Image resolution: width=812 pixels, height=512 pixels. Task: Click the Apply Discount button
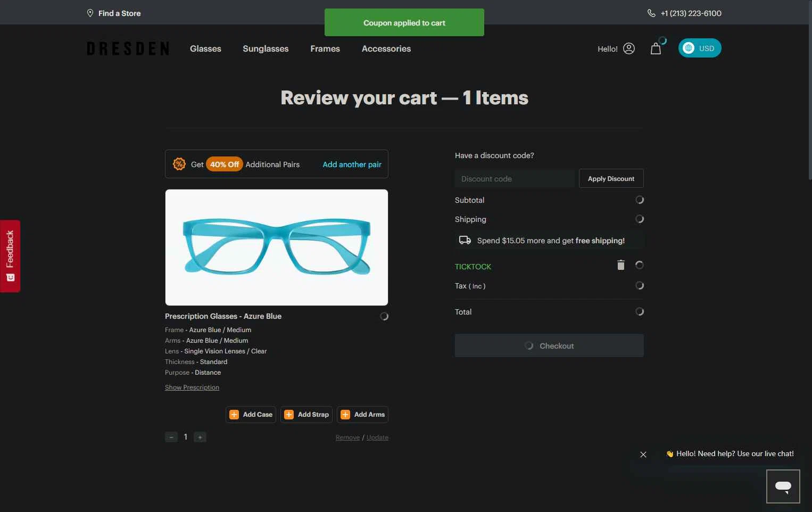(611, 179)
